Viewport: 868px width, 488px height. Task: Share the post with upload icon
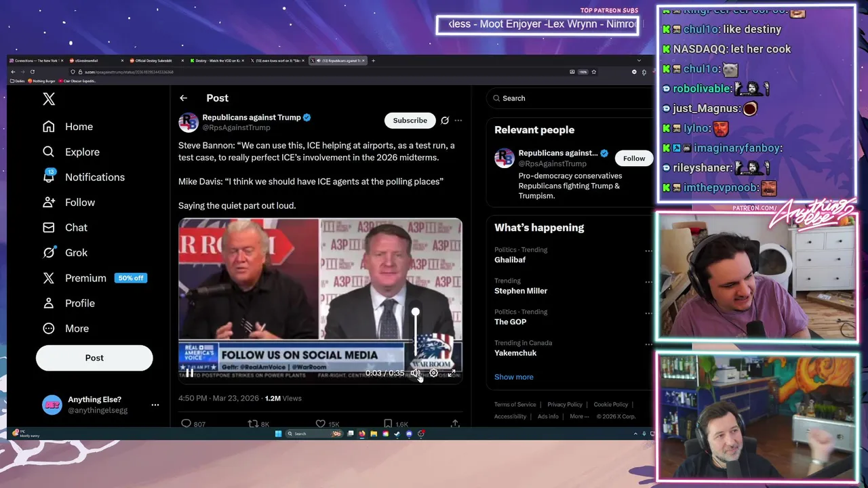455,424
